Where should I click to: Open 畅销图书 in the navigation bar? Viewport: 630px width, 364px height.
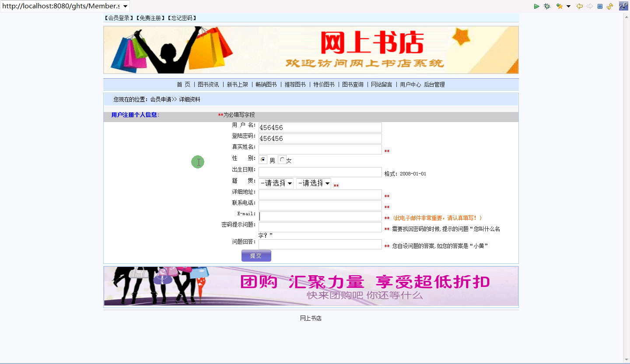pyautogui.click(x=266, y=84)
